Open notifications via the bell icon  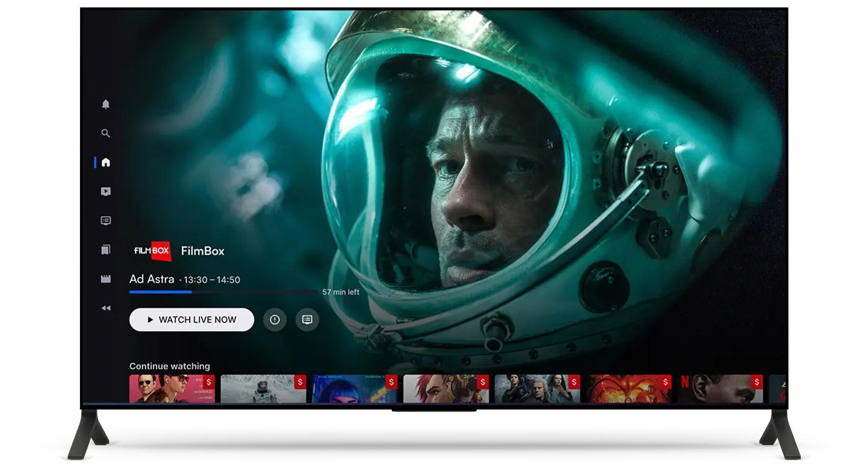pyautogui.click(x=105, y=104)
